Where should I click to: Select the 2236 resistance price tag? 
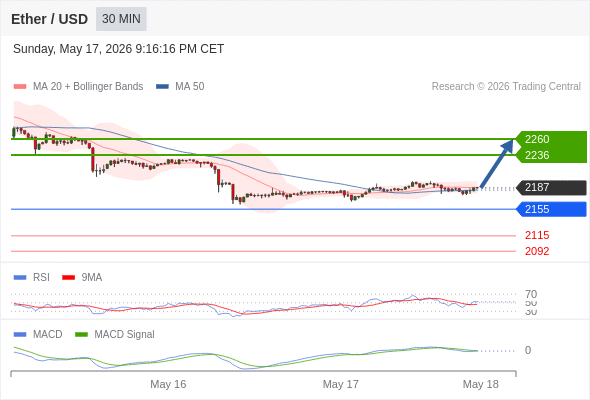(551, 155)
